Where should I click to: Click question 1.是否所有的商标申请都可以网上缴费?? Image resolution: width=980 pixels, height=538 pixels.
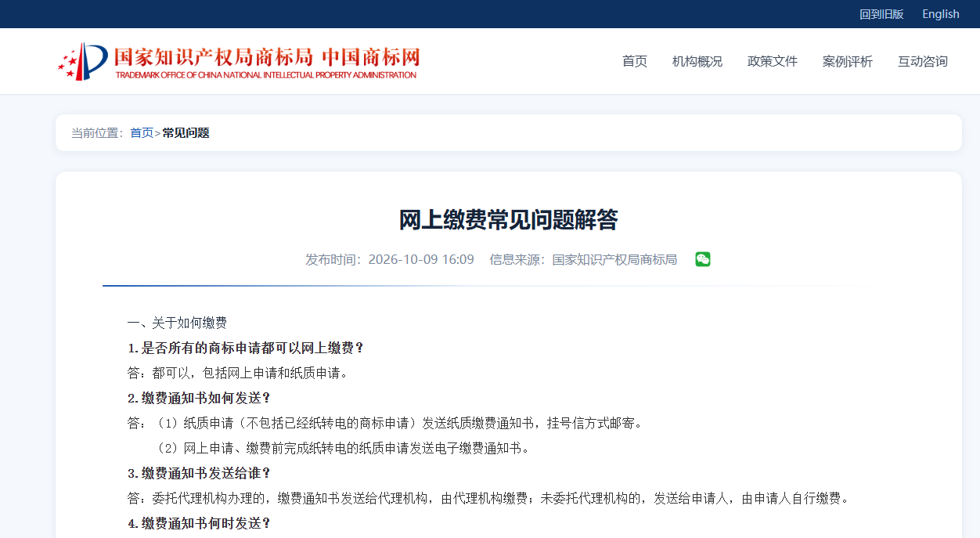[246, 348]
